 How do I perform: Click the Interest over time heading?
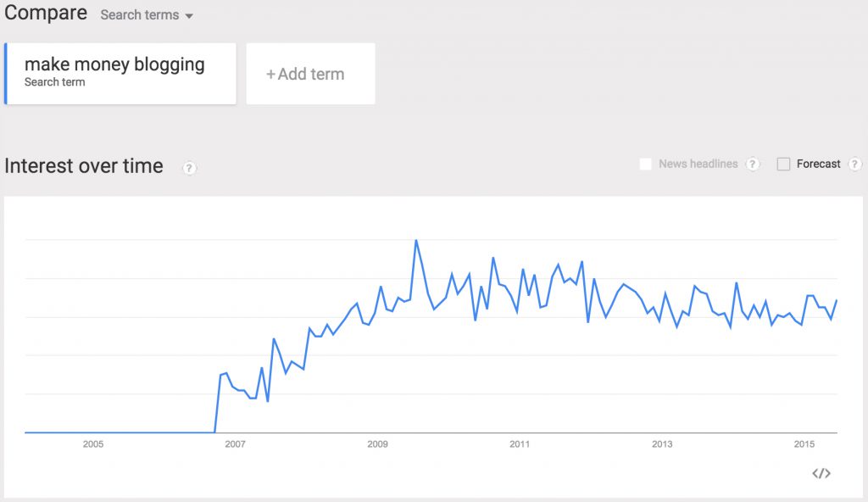[x=84, y=165]
